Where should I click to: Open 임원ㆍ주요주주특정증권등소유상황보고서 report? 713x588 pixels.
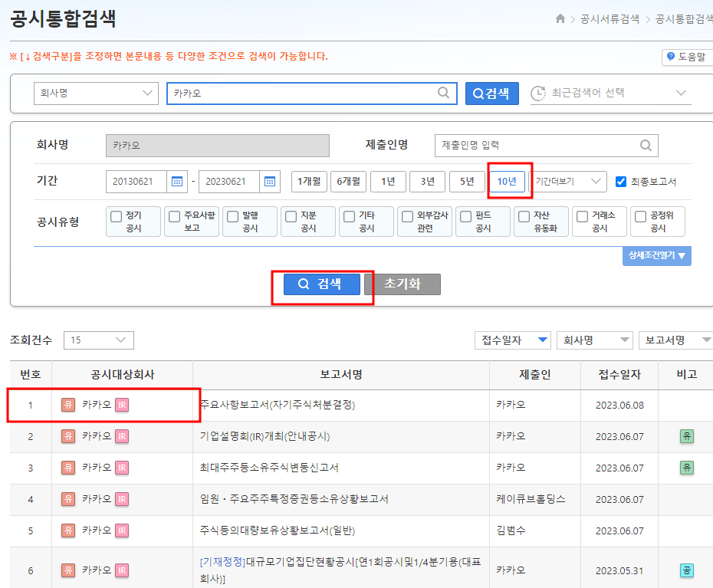point(294,499)
